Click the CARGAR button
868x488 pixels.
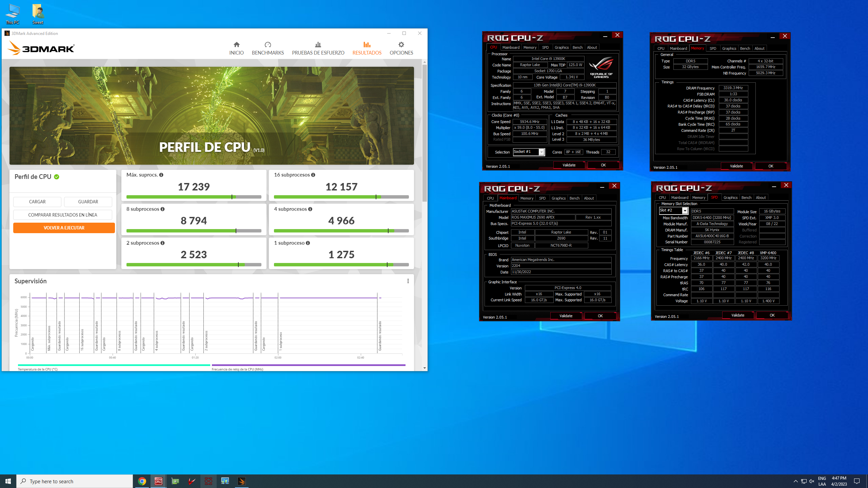point(37,202)
